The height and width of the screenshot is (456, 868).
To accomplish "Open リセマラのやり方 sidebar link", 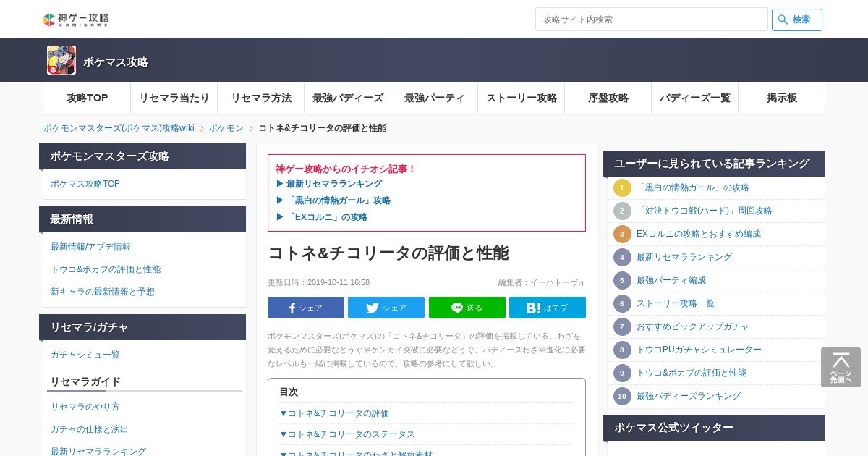I will 85,407.
